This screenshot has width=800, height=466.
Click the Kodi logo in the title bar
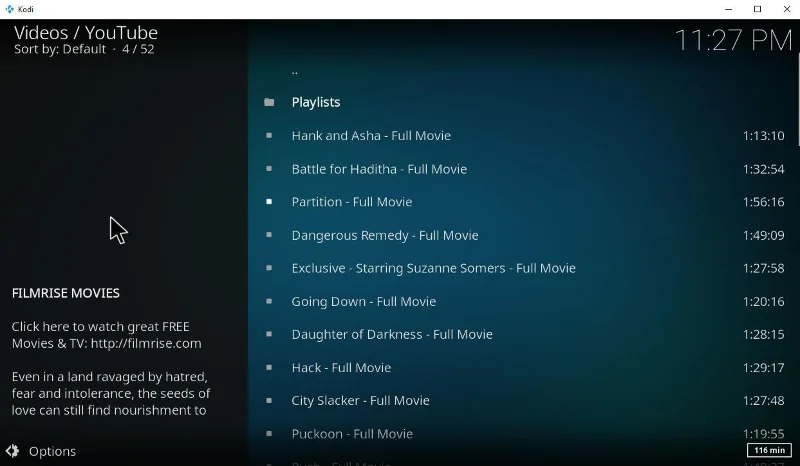[9, 9]
